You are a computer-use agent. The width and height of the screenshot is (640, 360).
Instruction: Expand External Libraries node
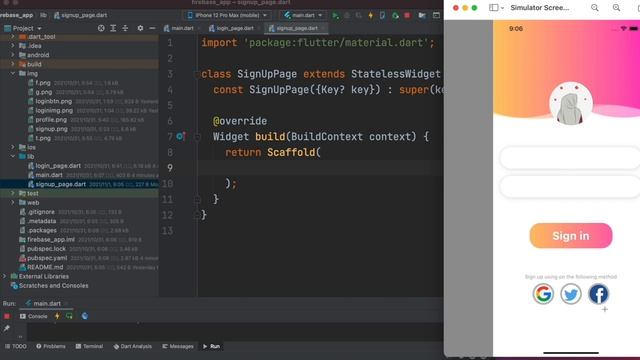click(4, 276)
